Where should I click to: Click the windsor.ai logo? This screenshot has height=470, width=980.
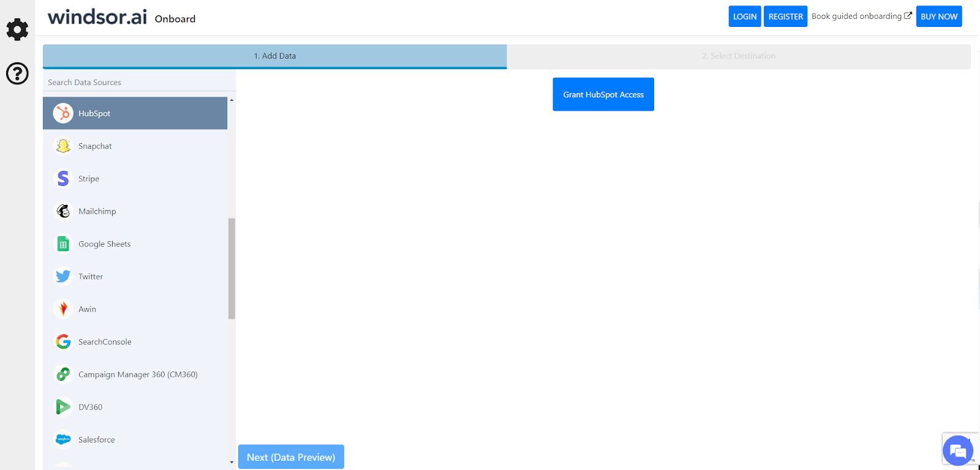click(x=97, y=17)
